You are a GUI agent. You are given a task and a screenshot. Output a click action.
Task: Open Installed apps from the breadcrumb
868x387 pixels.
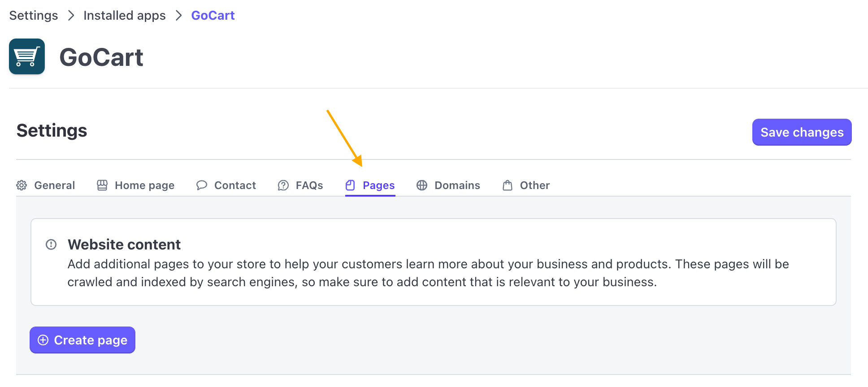tap(124, 15)
